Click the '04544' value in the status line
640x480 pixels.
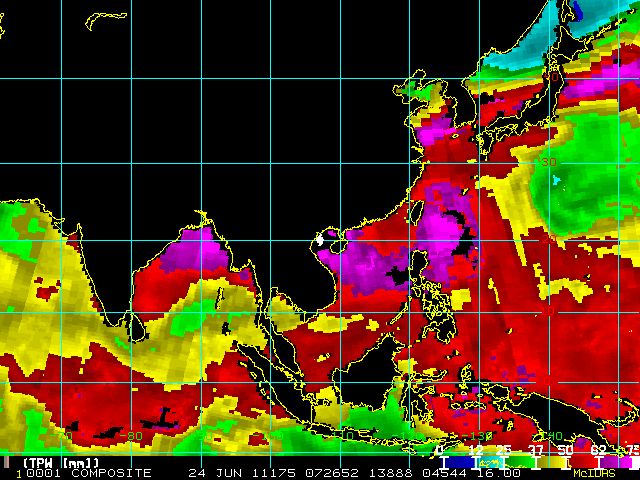tap(444, 473)
